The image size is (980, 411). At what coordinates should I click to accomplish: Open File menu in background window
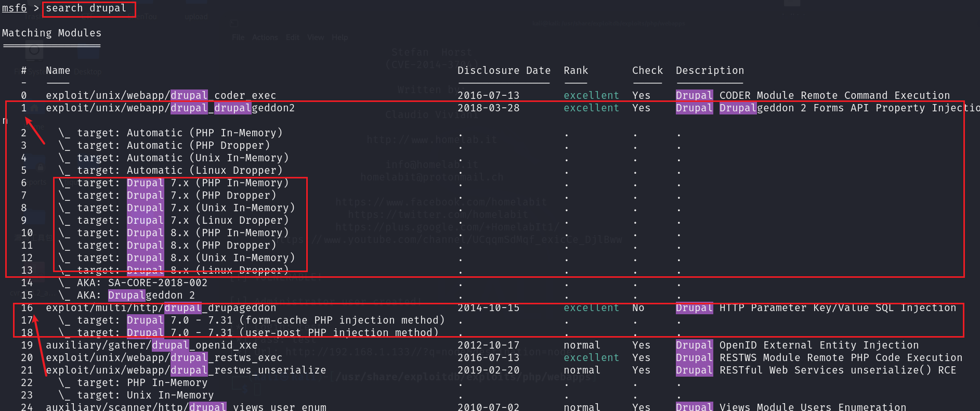238,37
